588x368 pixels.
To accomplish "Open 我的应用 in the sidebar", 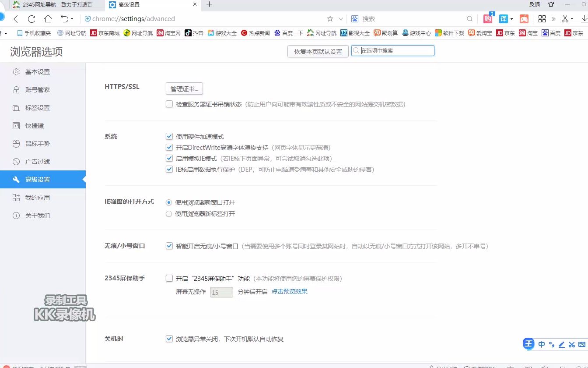I will point(43,198).
